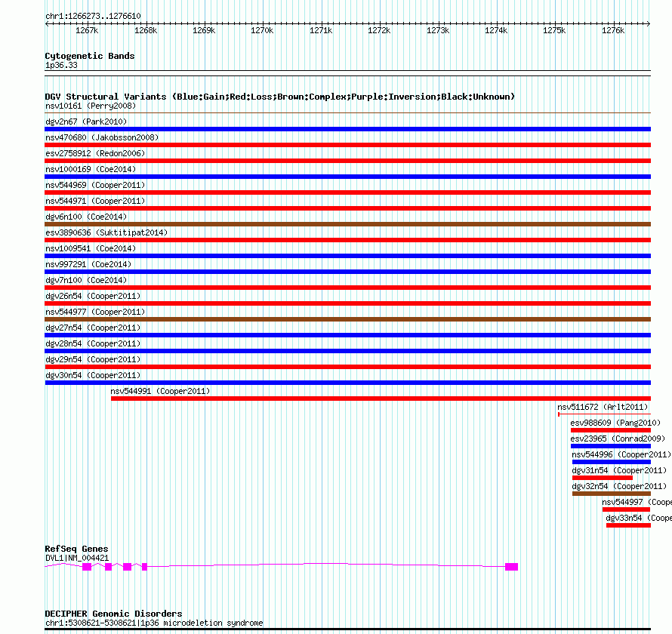This screenshot has height=634, width=672.
Task: Select the nsv511672 (Arlt2011) variant label
Action: point(603,407)
